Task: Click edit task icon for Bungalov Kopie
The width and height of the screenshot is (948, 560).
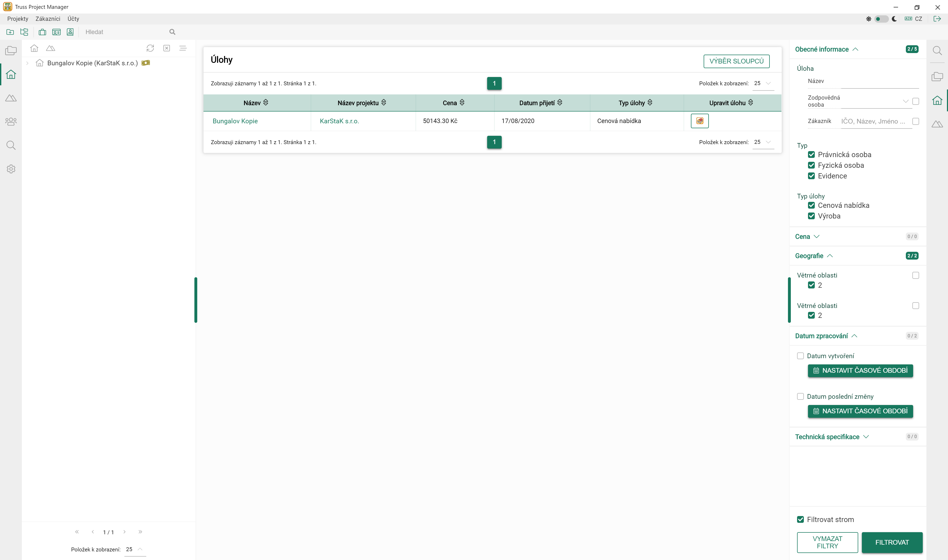Action: (x=699, y=121)
